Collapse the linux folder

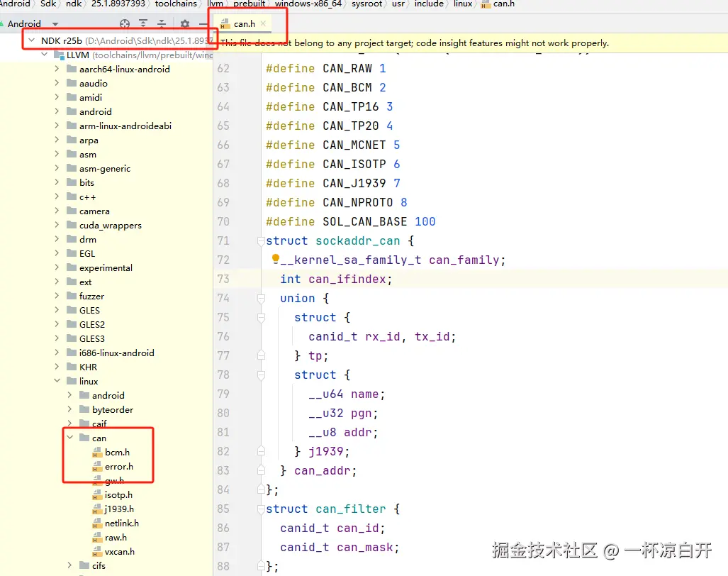(x=57, y=381)
